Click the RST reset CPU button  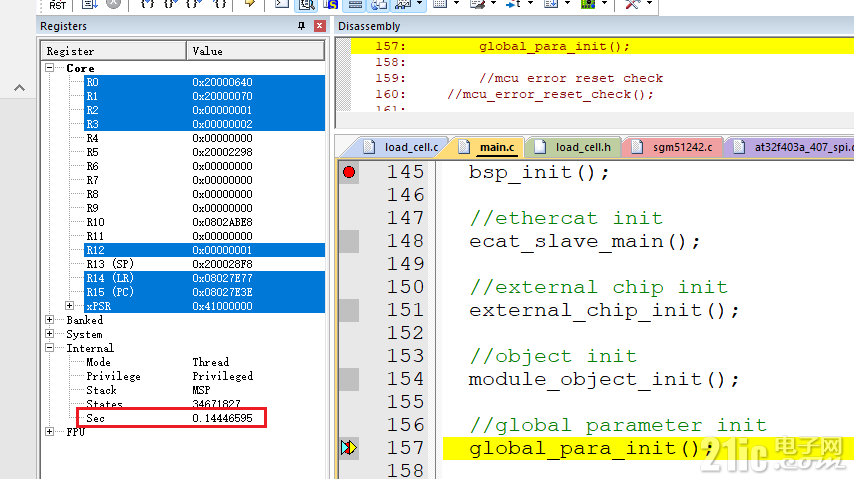click(x=57, y=4)
